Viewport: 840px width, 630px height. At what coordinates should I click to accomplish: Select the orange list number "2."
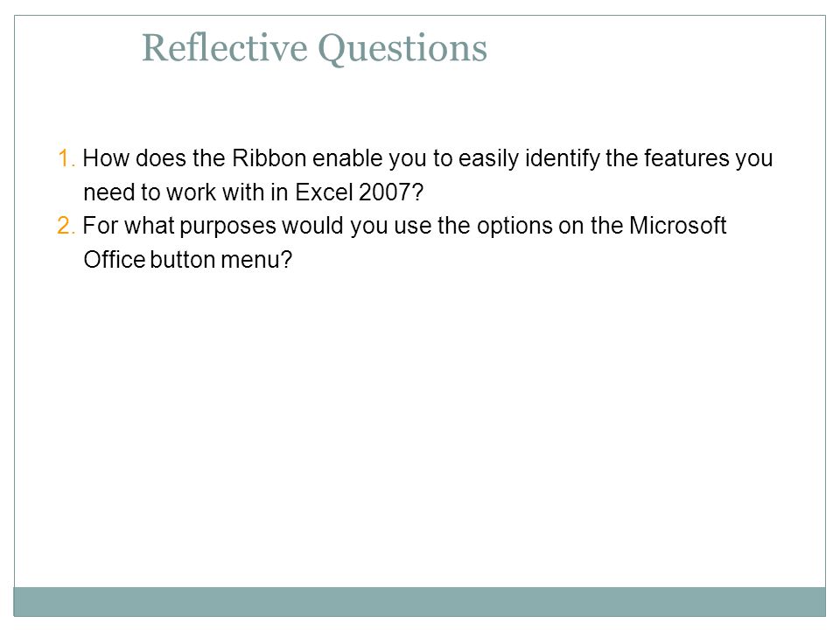point(66,226)
